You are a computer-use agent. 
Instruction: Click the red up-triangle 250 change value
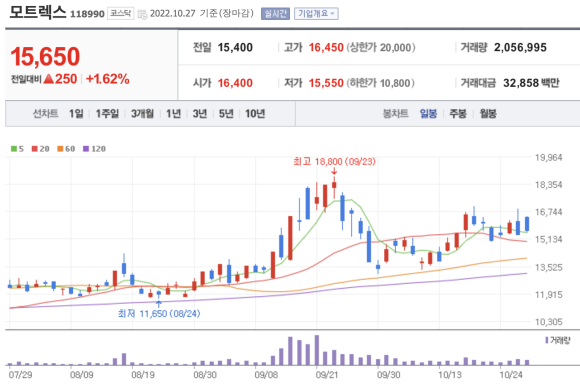(60, 79)
